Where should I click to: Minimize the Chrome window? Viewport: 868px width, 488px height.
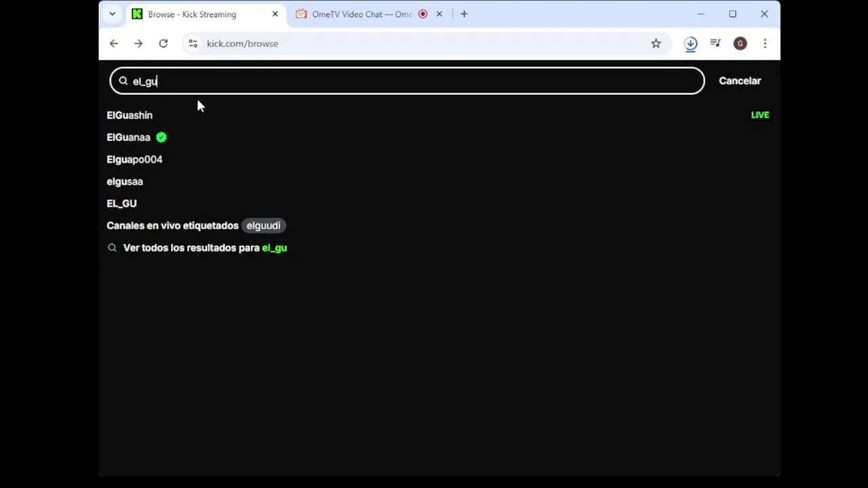click(701, 14)
